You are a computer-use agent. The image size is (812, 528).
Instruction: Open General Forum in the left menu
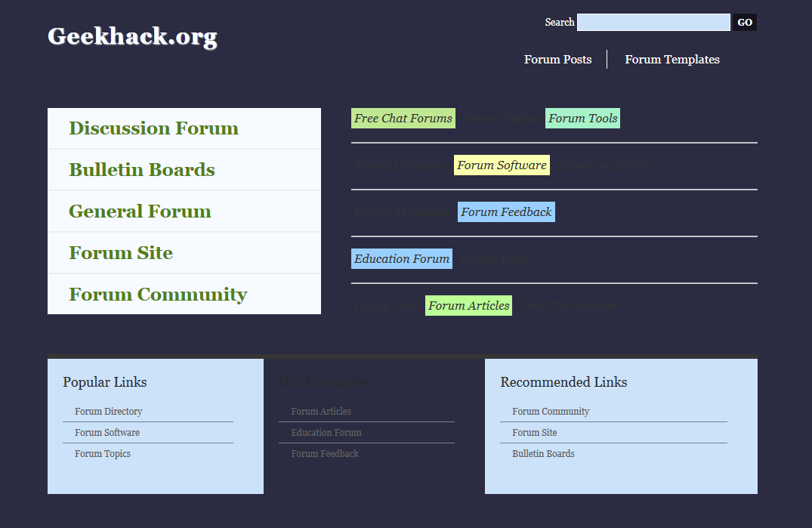[140, 212]
